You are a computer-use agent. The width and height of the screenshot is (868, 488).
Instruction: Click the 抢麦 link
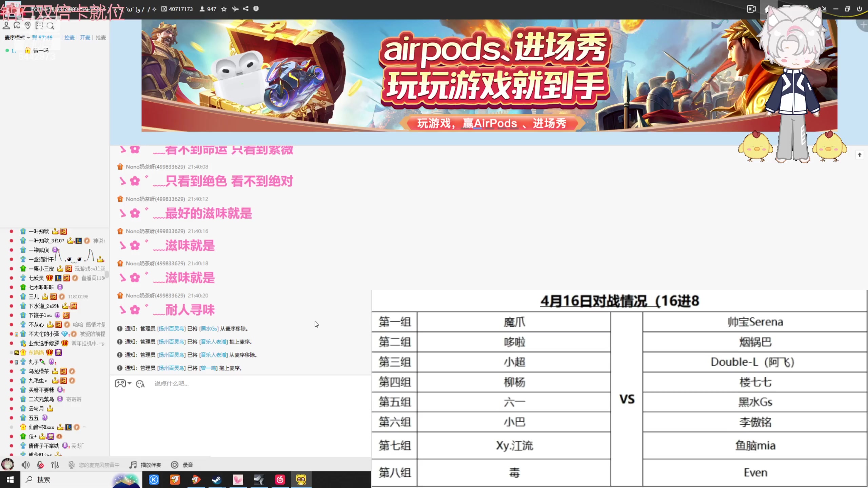pyautogui.click(x=101, y=38)
